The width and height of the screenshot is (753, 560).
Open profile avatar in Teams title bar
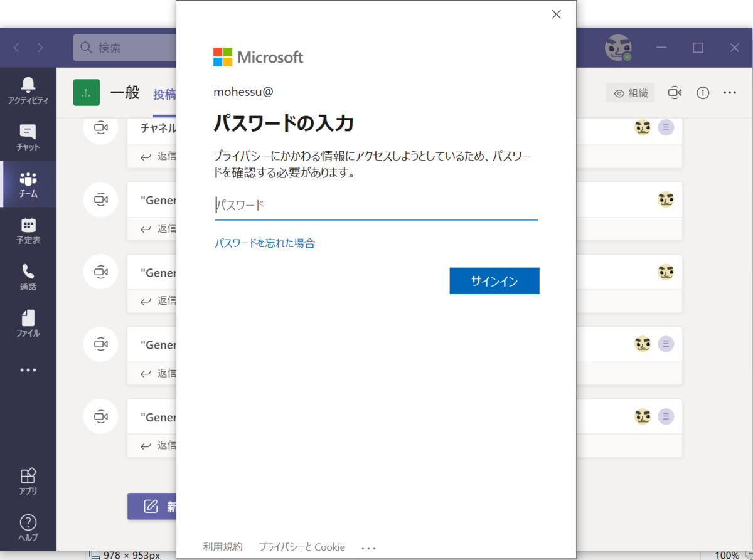pos(617,48)
